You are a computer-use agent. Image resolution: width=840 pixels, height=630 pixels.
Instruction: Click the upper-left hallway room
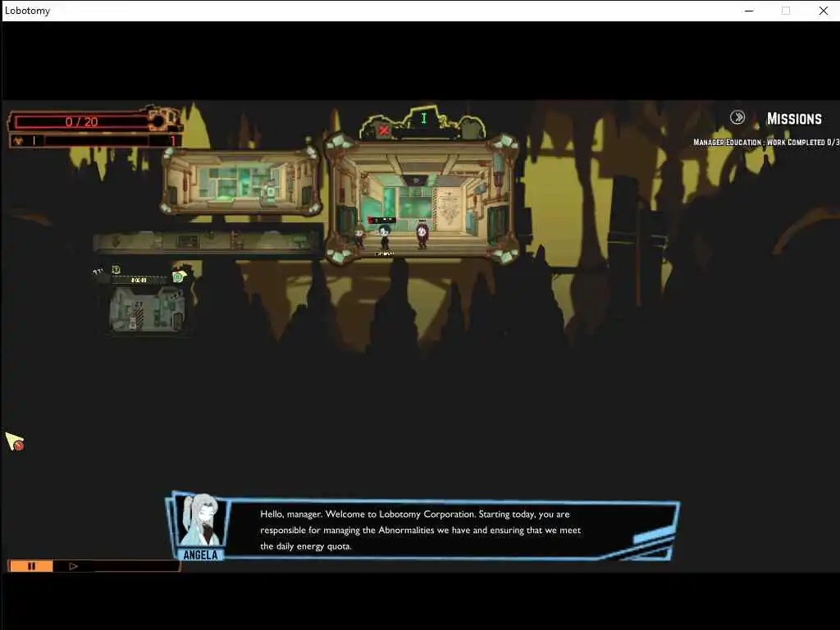pos(240,181)
